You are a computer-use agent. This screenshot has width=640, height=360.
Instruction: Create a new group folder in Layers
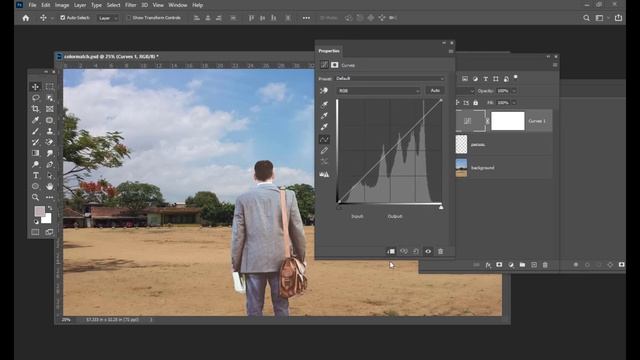click(x=522, y=265)
